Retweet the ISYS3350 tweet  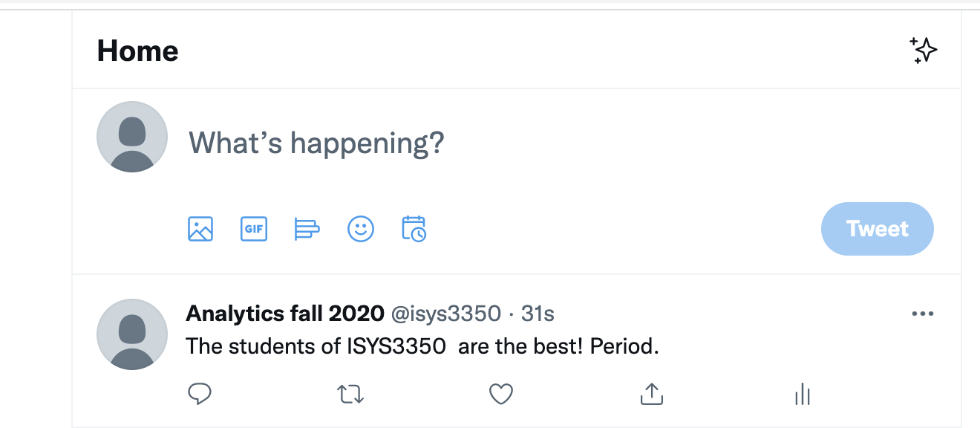pos(350,394)
